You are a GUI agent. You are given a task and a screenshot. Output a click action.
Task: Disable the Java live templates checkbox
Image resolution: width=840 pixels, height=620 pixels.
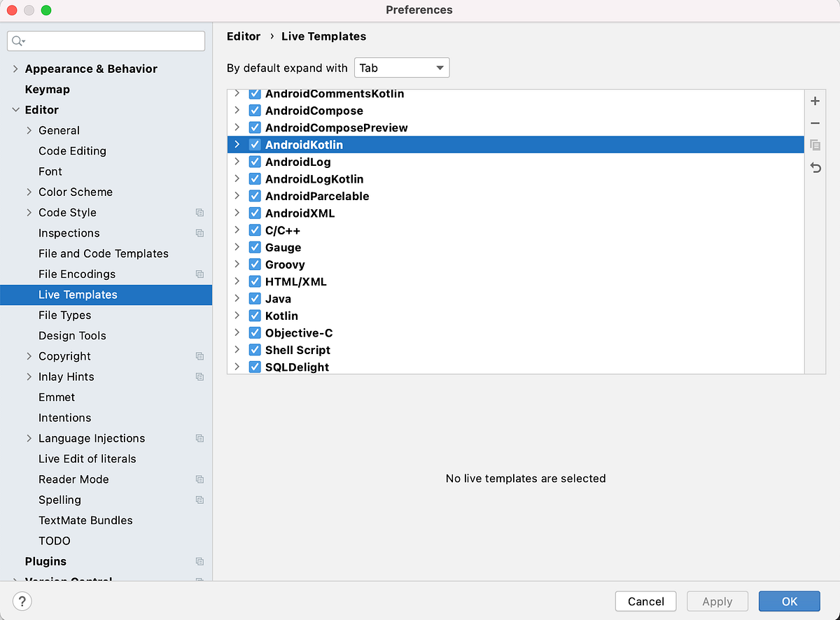point(255,298)
